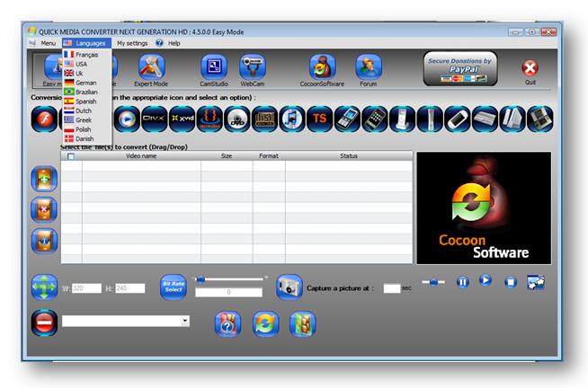
Task: Add files with the green plus icon
Action: pyautogui.click(x=44, y=179)
